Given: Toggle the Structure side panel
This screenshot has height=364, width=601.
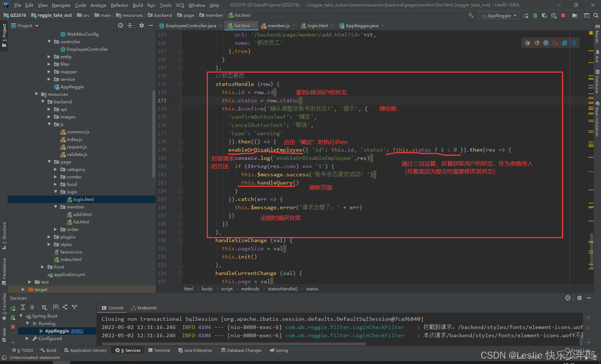Looking at the screenshot, I should 4,236.
